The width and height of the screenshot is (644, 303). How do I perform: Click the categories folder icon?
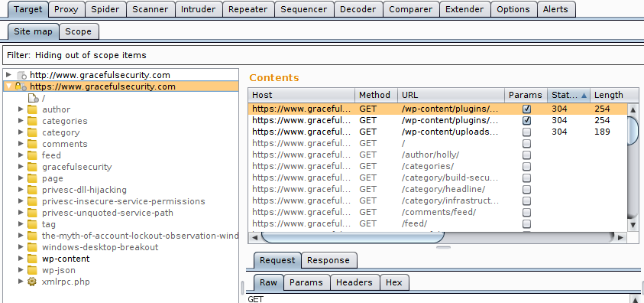tap(32, 121)
